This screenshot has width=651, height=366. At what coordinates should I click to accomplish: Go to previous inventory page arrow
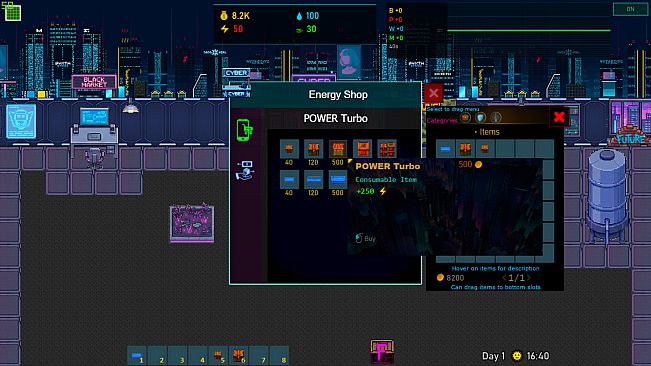tap(504, 278)
